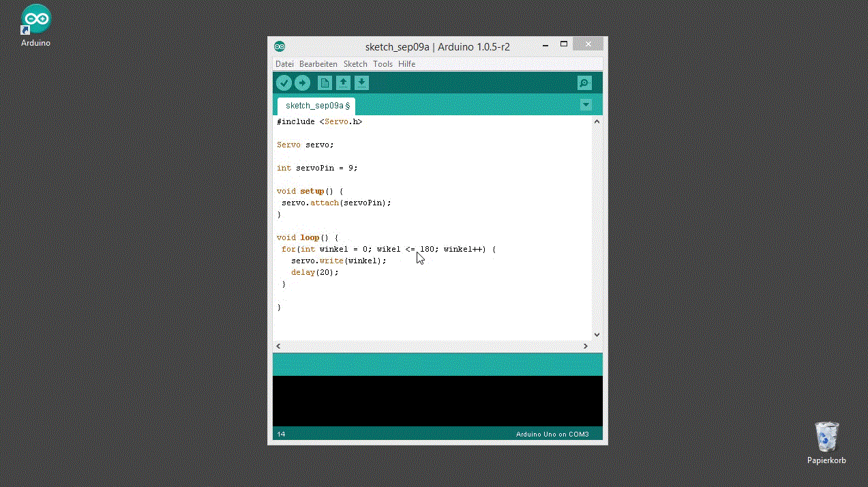Open the Bearbeiten menu
This screenshot has height=487, width=868.
click(318, 64)
